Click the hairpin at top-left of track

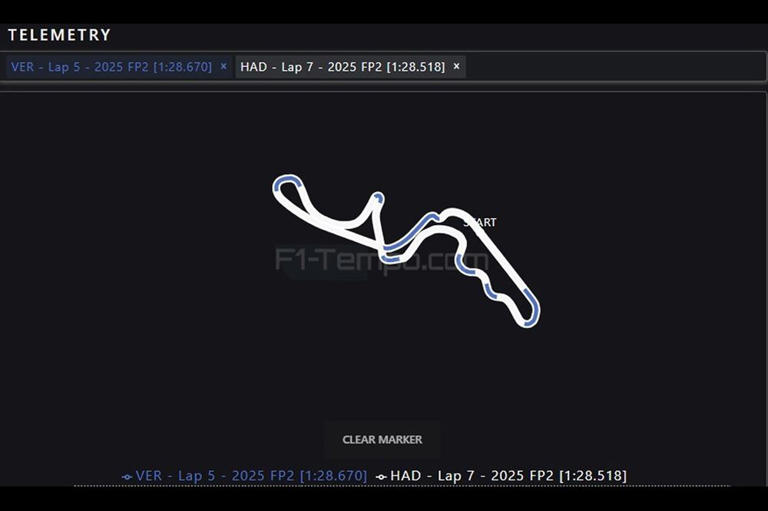[x=285, y=183]
